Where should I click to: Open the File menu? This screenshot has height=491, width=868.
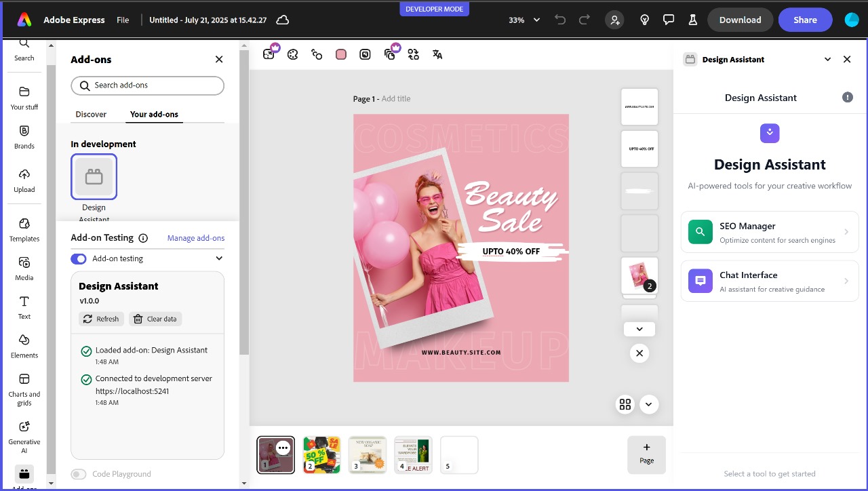click(123, 20)
